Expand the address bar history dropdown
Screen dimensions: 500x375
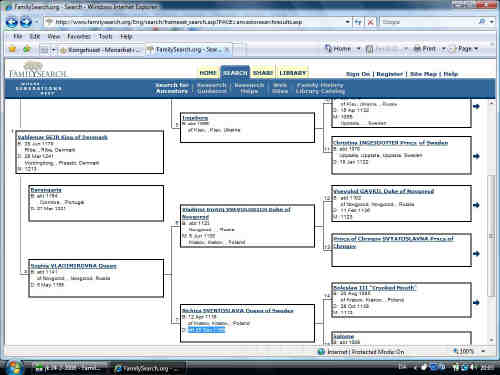pos(347,22)
